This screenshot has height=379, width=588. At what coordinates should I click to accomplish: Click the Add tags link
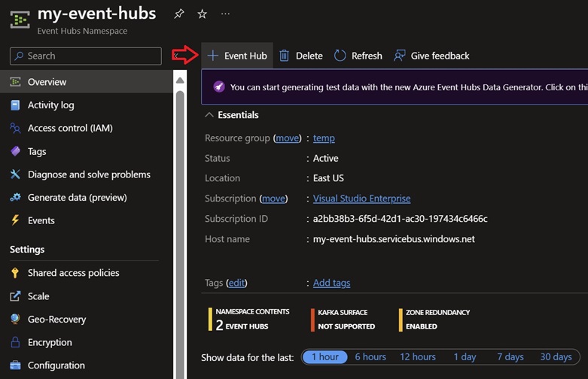(331, 283)
